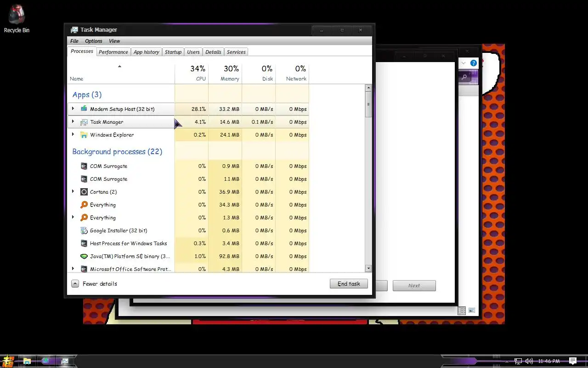Switch to large icons view in Explorer window
The width and height of the screenshot is (588, 368).
coord(472,311)
